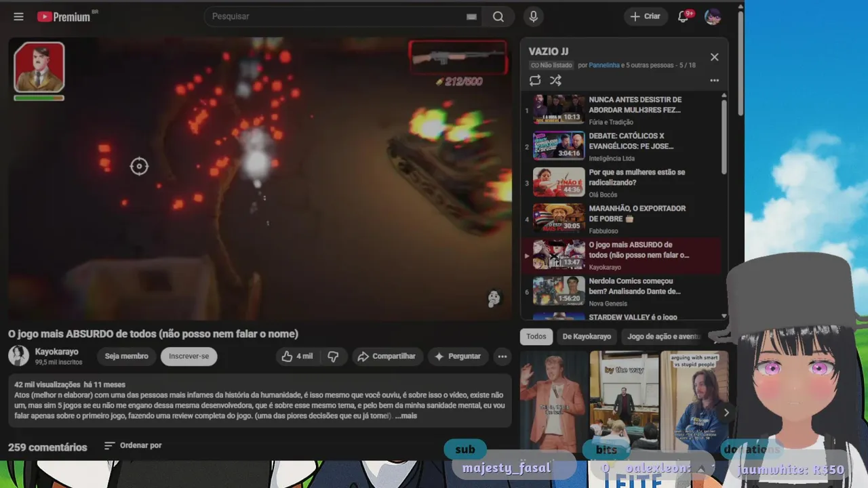Open the on-screen keyboard icon in search

tap(471, 17)
